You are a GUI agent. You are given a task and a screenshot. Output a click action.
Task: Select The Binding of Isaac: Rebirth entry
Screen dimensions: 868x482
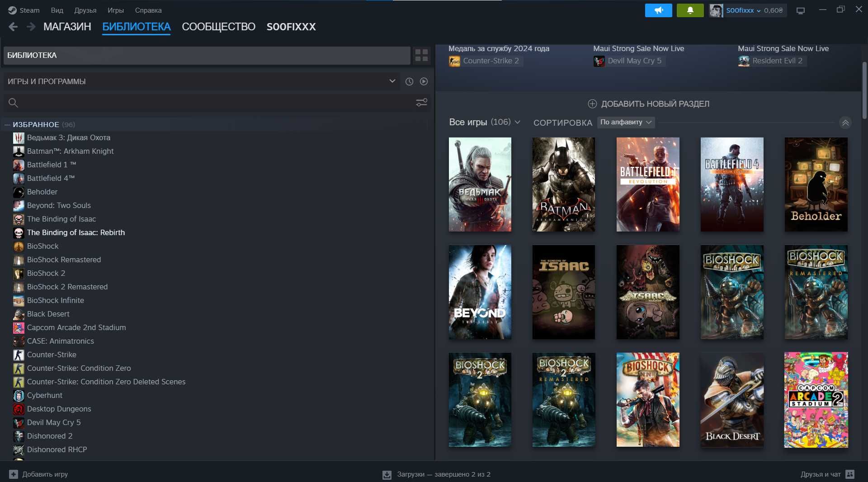76,232
